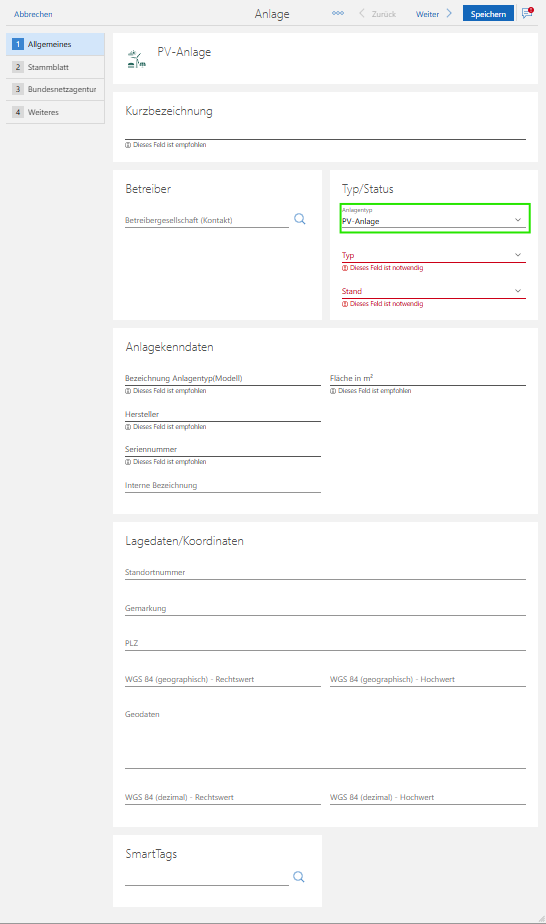Search Betreibergesellschaft with magnifier icon
The image size is (546, 924).
(300, 219)
